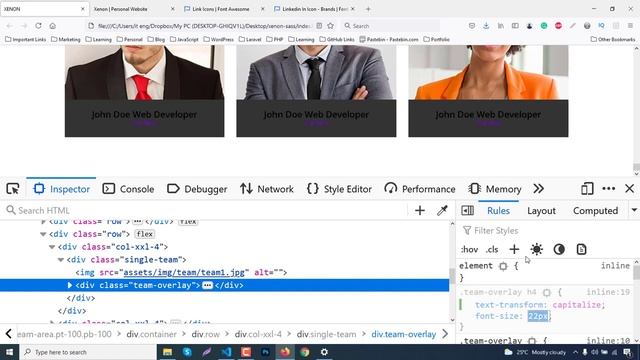Pick a color with the eyedropper
This screenshot has width=640, height=360.
click(x=442, y=210)
